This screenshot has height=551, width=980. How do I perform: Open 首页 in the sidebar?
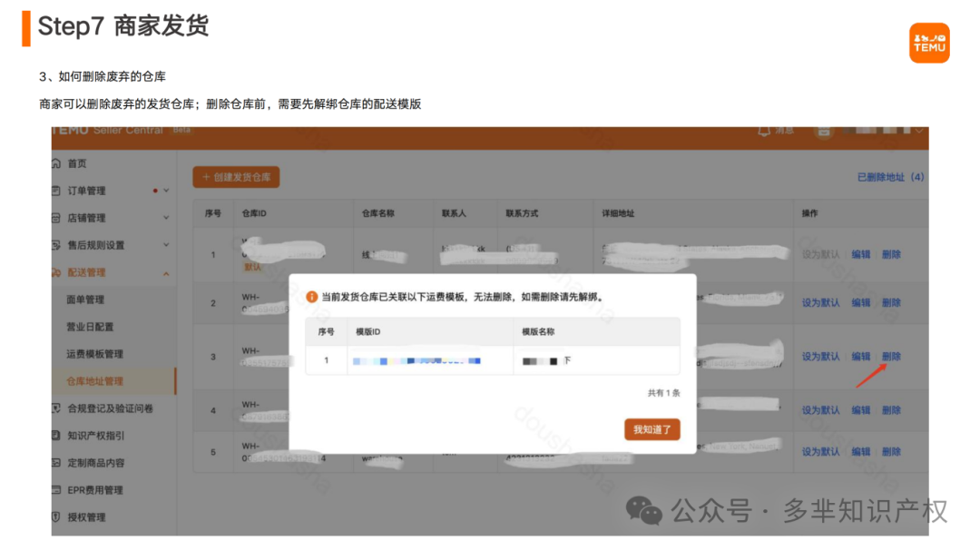(77, 163)
